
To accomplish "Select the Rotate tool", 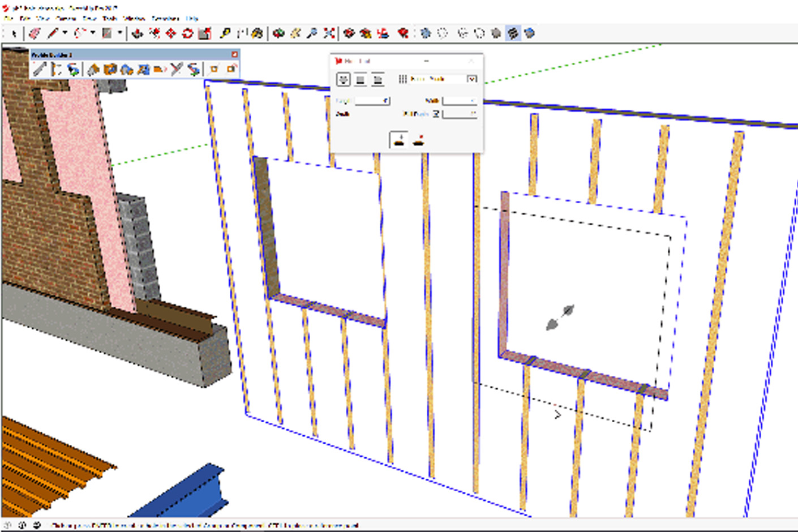I will coord(187,33).
